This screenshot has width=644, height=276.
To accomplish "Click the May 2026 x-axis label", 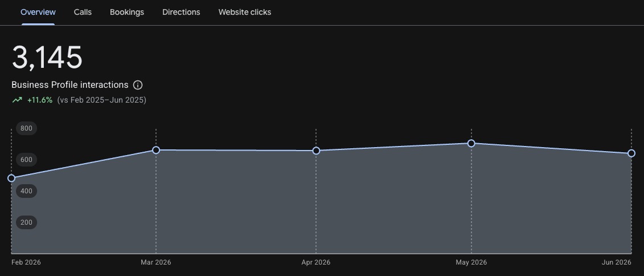I will point(471,262).
